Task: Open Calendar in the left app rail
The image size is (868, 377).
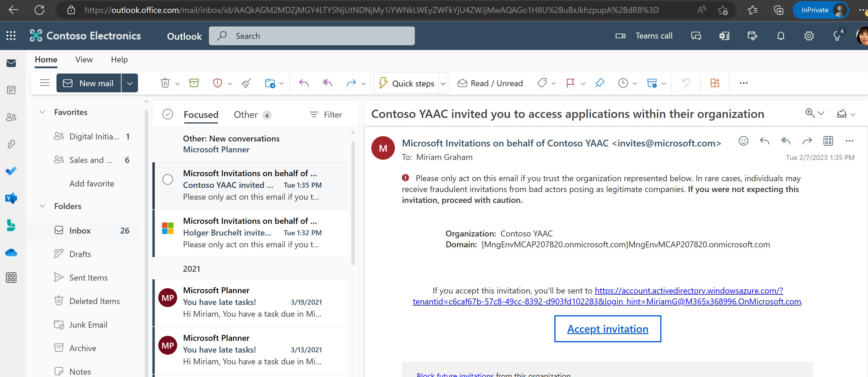Action: pyautogui.click(x=11, y=90)
